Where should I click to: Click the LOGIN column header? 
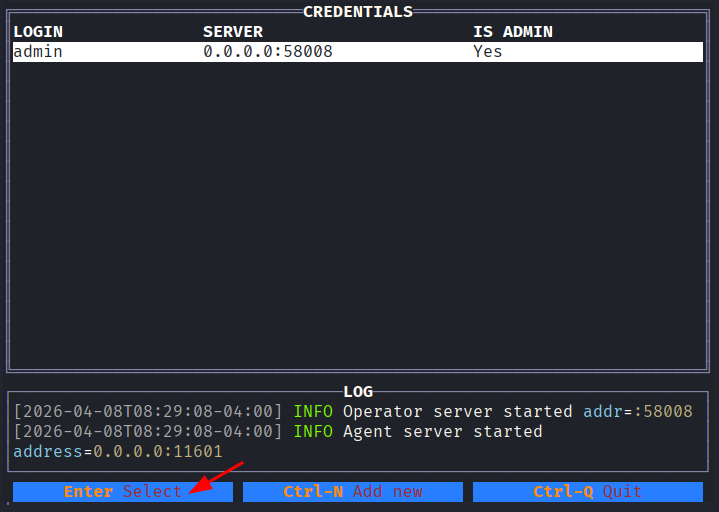click(38, 32)
